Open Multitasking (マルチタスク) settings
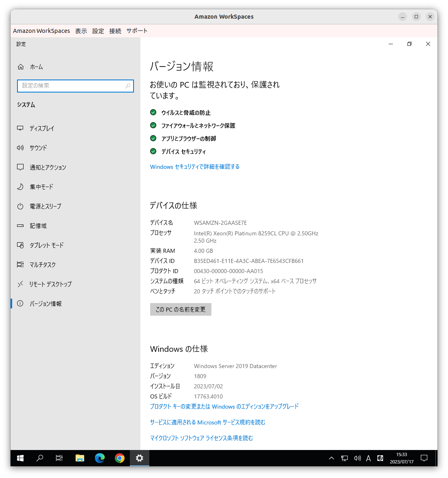Screen dimensions: 448x478 click(x=42, y=265)
